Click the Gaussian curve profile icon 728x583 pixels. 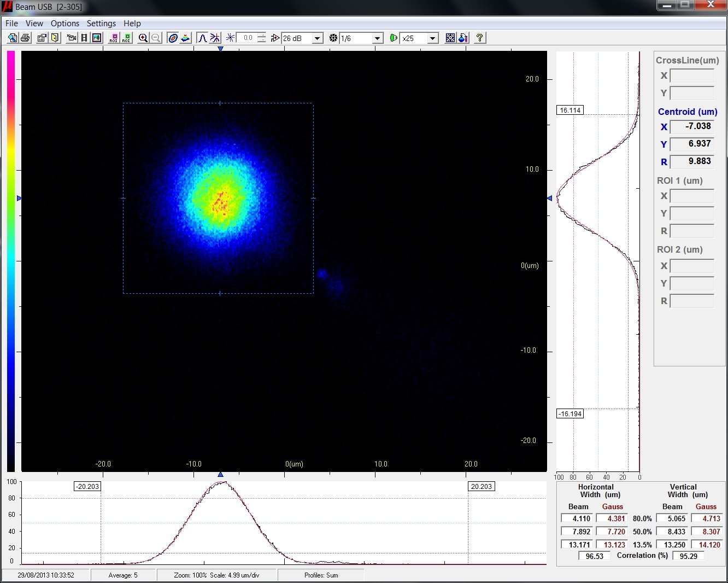[202, 38]
